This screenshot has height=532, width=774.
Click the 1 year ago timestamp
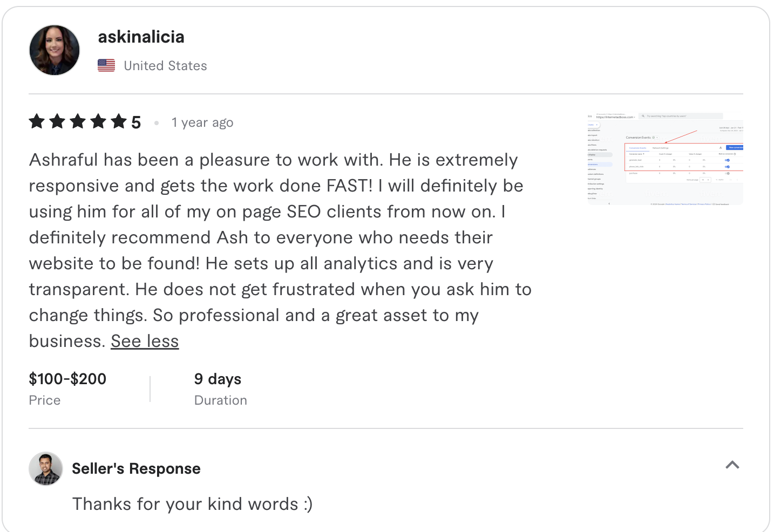pyautogui.click(x=202, y=122)
